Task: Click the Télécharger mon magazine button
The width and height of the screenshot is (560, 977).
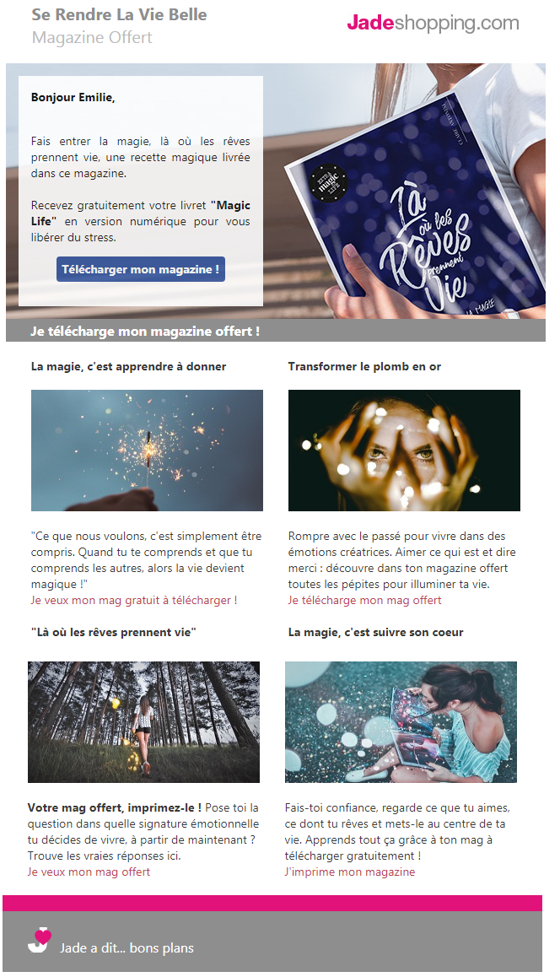Action: [141, 269]
